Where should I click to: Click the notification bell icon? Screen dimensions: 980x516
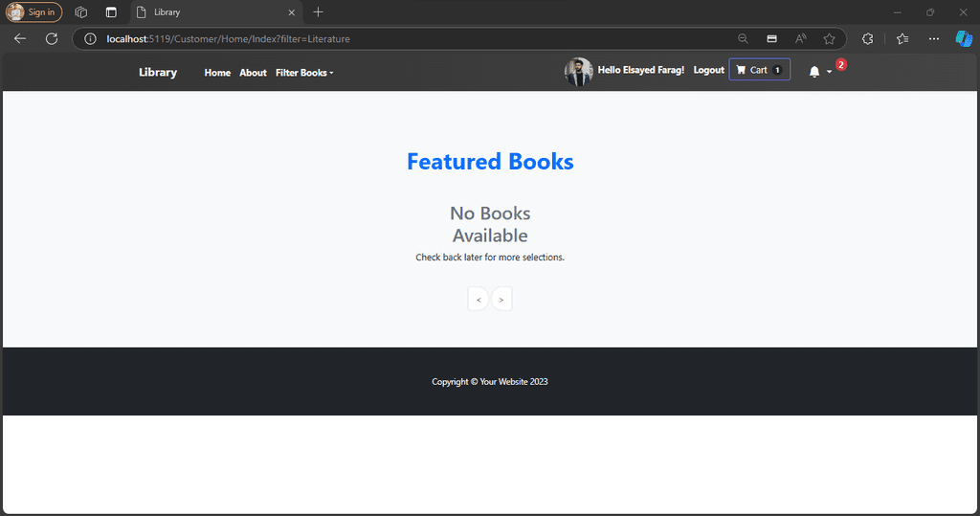coord(814,72)
